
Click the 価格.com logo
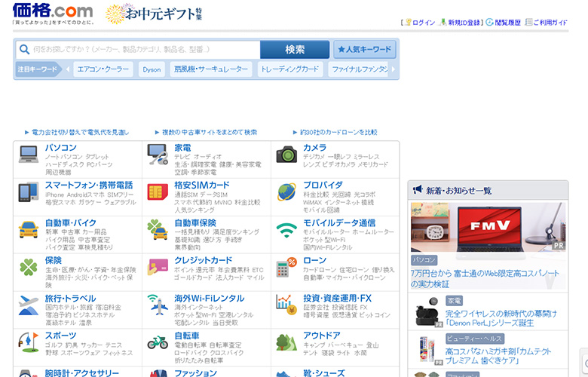click(x=53, y=14)
